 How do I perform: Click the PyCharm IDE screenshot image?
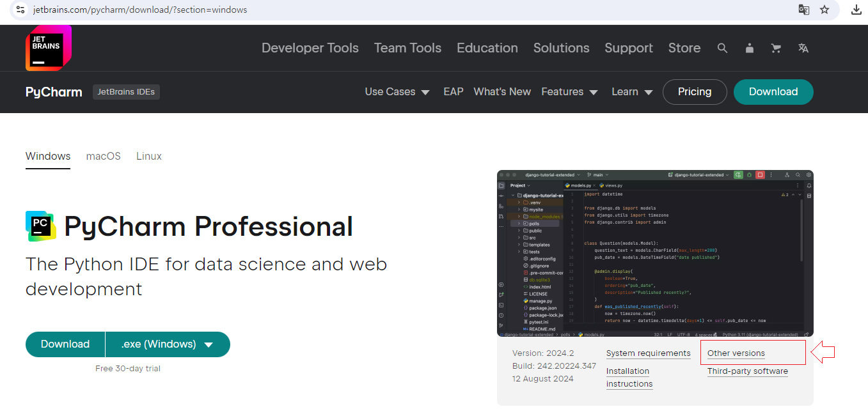(x=655, y=254)
